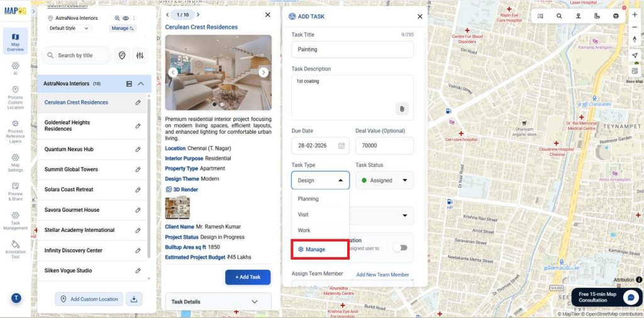Click the print icon in map toolbar
The width and height of the screenshot is (644, 318).
[x=616, y=16]
